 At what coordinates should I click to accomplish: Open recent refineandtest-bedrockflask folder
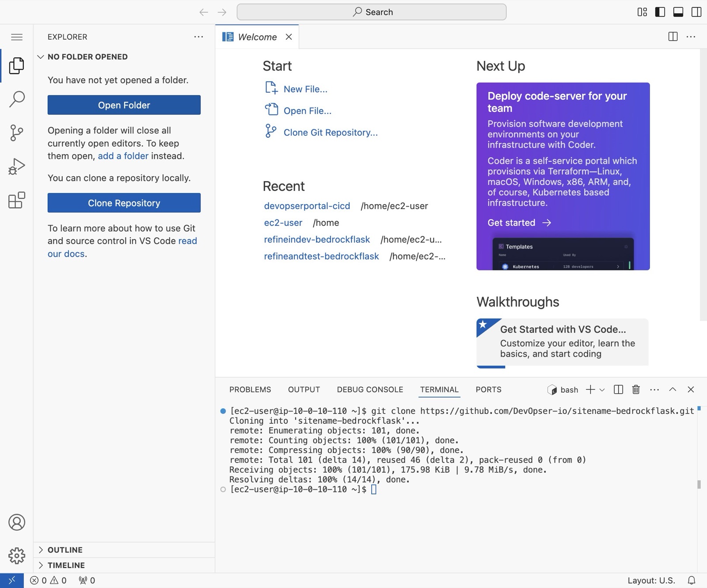pos(321,256)
